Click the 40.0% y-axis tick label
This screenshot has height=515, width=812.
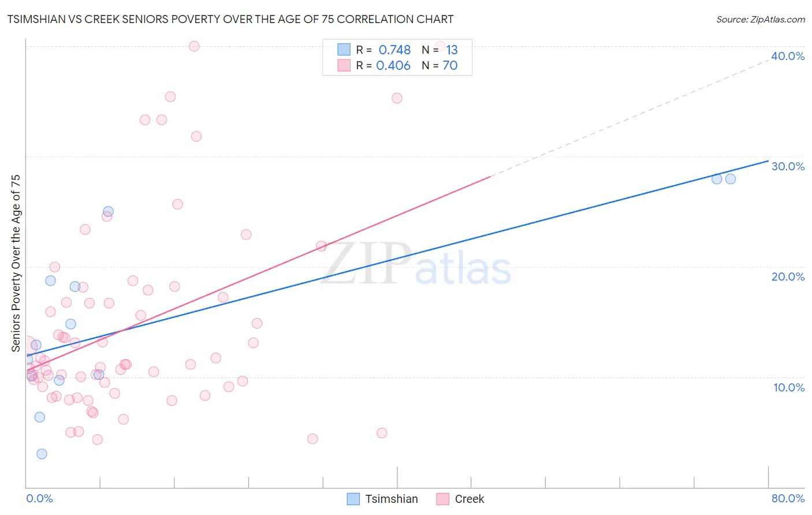click(x=788, y=56)
